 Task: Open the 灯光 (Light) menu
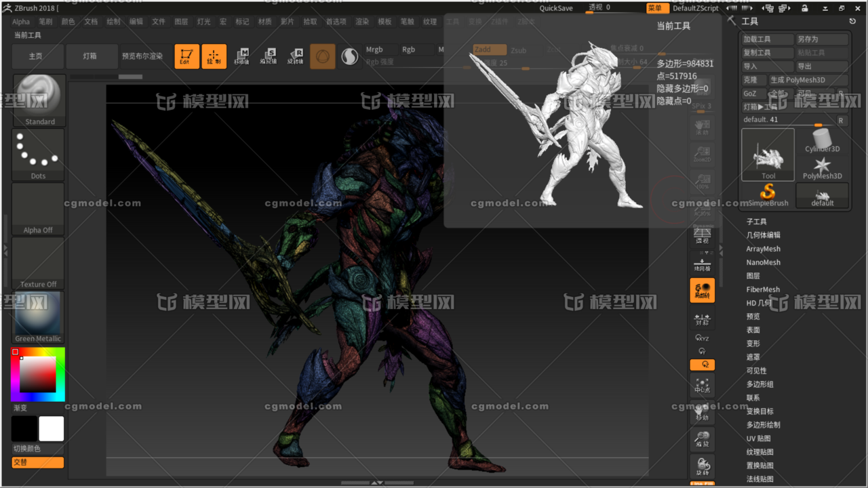click(203, 22)
